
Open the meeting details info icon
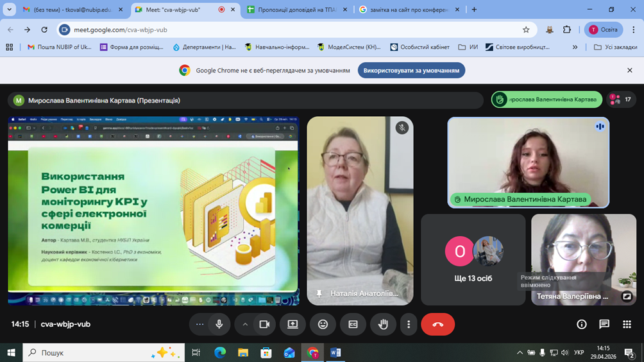(x=582, y=324)
